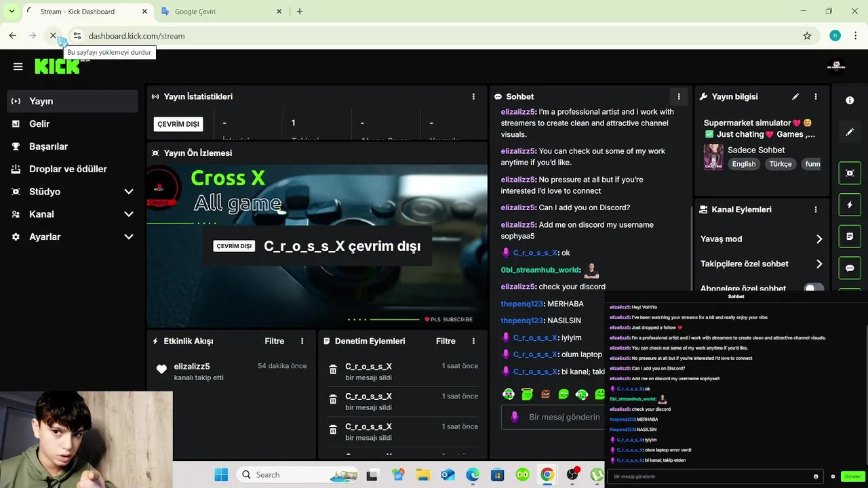
Task: Click the ÇEVRİM DIŞI status badge in statistics
Action: pos(178,124)
